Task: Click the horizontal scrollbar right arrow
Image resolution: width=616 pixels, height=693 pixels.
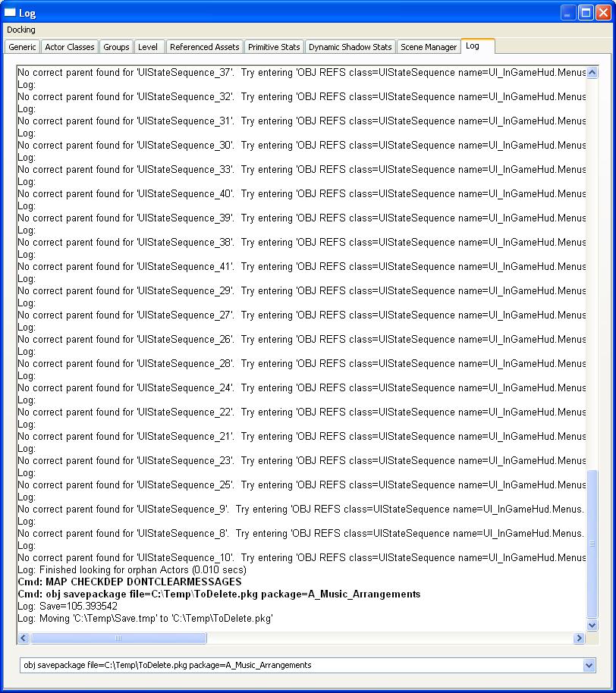Action: (579, 638)
